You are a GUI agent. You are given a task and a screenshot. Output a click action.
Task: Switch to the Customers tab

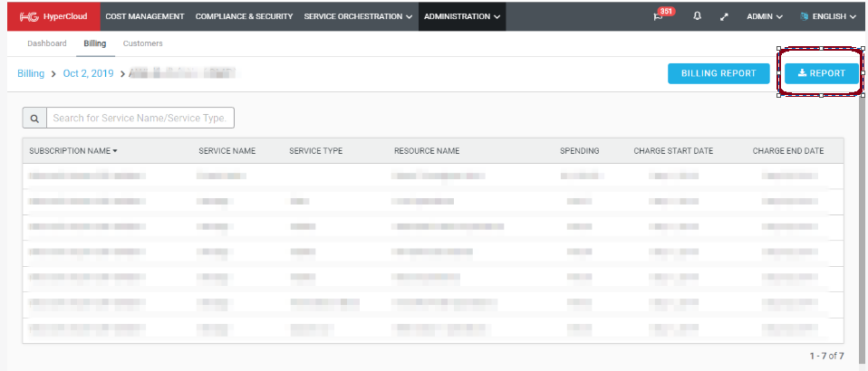[x=143, y=43]
